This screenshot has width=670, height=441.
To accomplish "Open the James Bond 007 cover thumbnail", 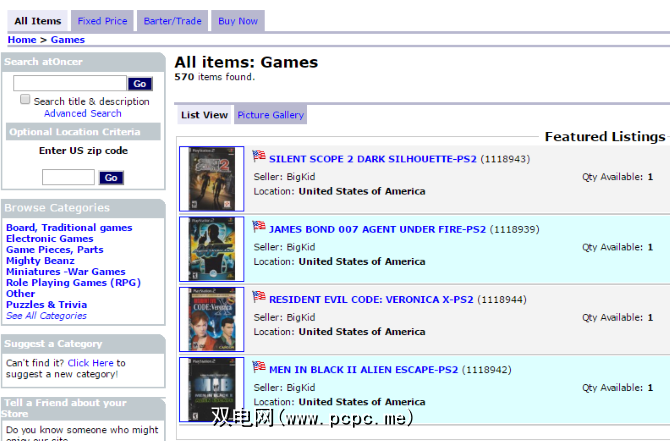I will point(212,249).
